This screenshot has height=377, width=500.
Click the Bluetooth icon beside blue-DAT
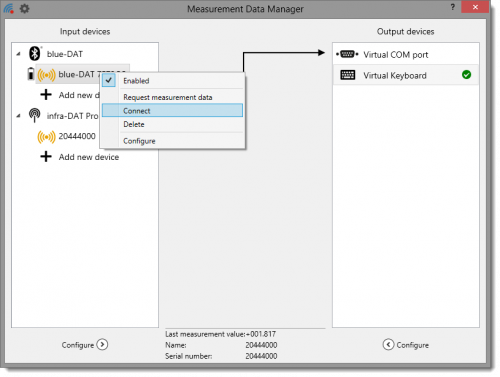(35, 53)
